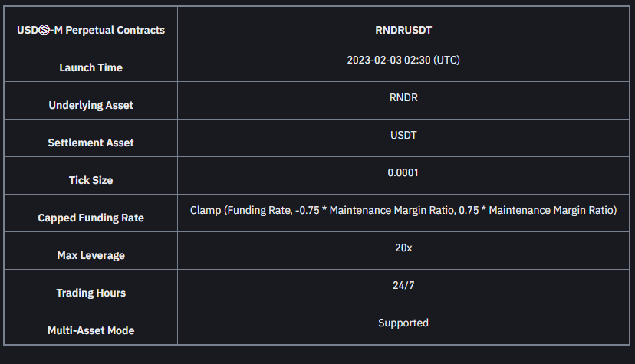Select the 0.0001 tick size value
This screenshot has height=364, width=635.
403,172
